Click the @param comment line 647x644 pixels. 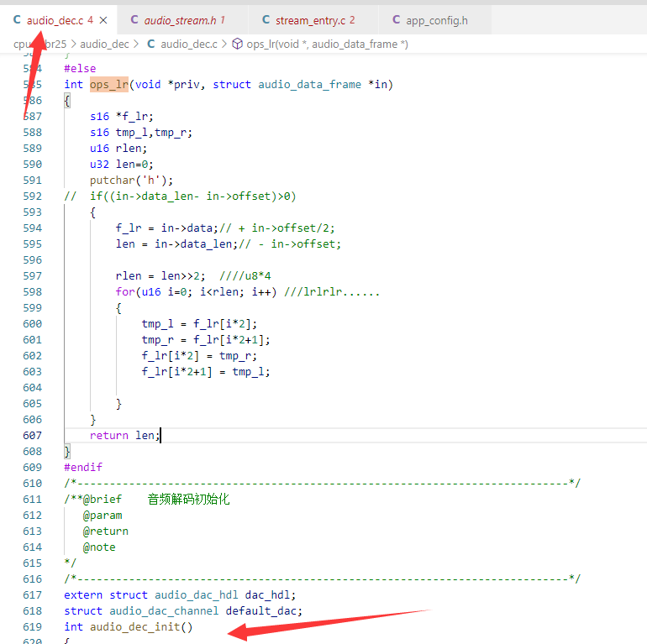click(103, 516)
